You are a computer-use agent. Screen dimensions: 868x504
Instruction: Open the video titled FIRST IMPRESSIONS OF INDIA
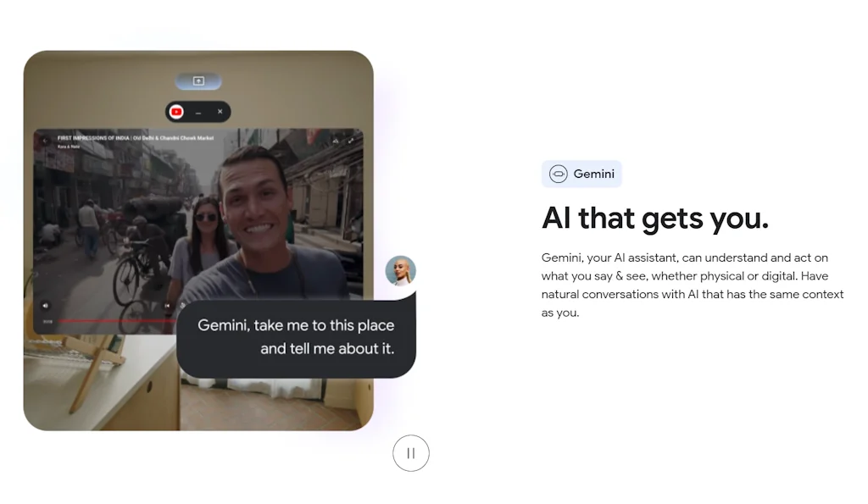136,138
